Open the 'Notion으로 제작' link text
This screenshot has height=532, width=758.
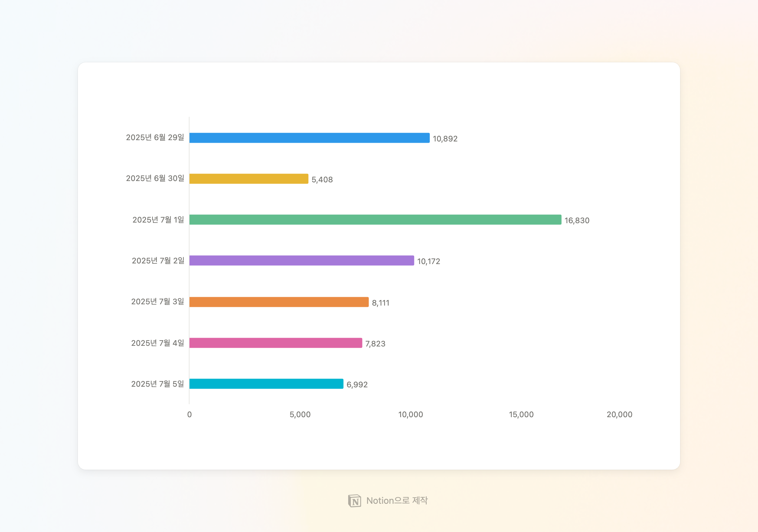(397, 501)
